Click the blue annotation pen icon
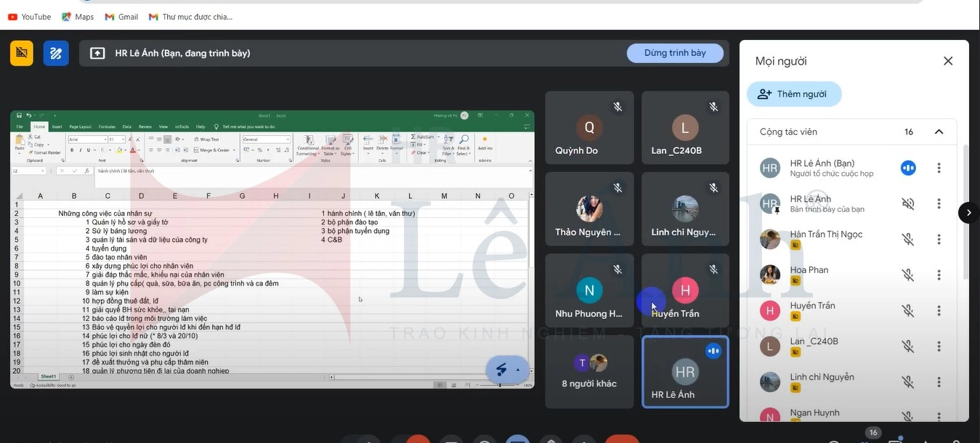This screenshot has width=980, height=443. 56,53
